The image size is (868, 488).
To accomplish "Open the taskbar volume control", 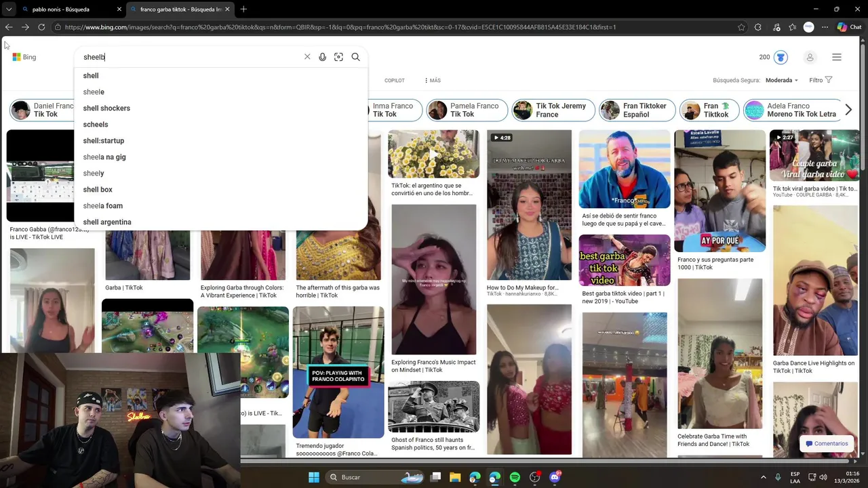I will pyautogui.click(x=823, y=477).
